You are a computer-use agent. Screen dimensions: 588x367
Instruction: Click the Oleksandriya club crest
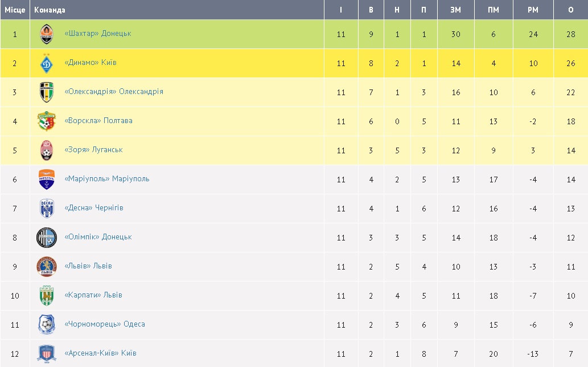pyautogui.click(x=47, y=92)
